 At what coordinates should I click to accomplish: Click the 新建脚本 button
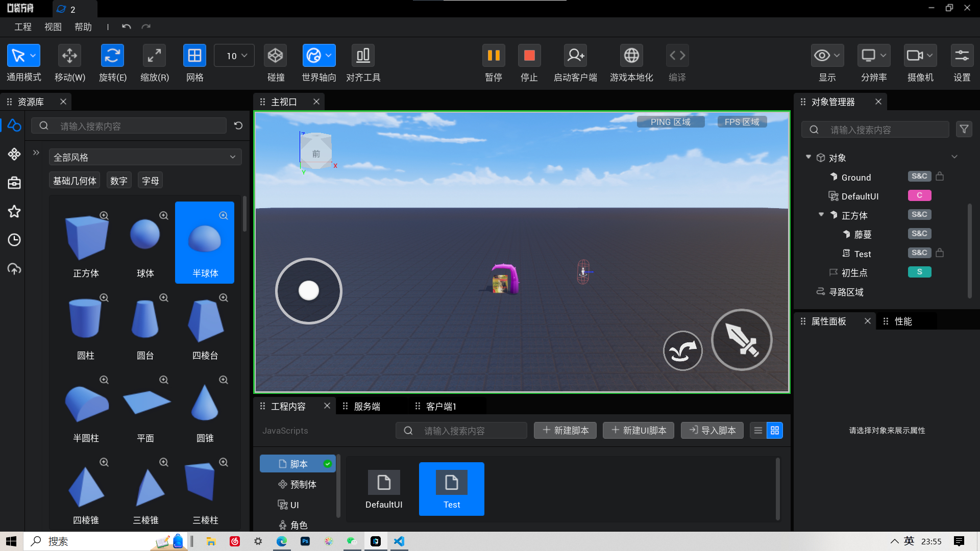click(x=565, y=431)
